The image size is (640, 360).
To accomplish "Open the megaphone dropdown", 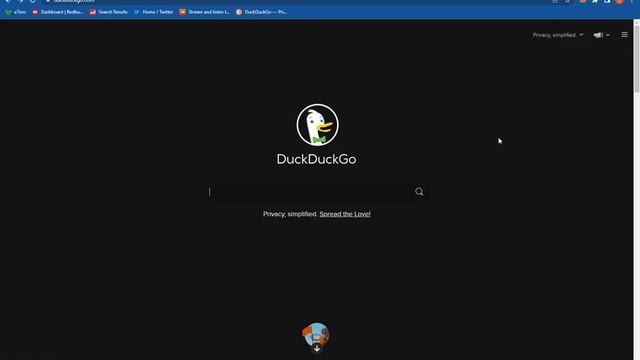I will [x=602, y=35].
